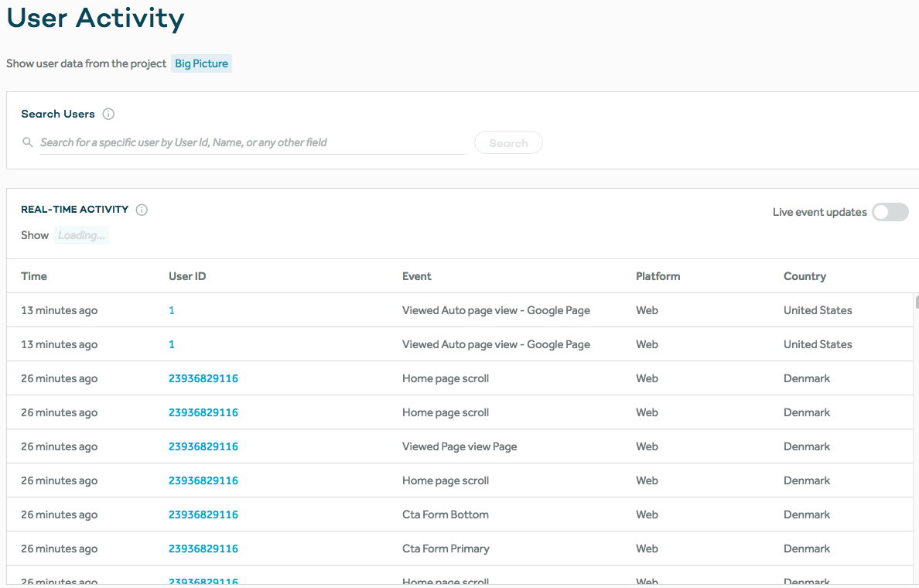Click the Platform column header

(x=658, y=276)
